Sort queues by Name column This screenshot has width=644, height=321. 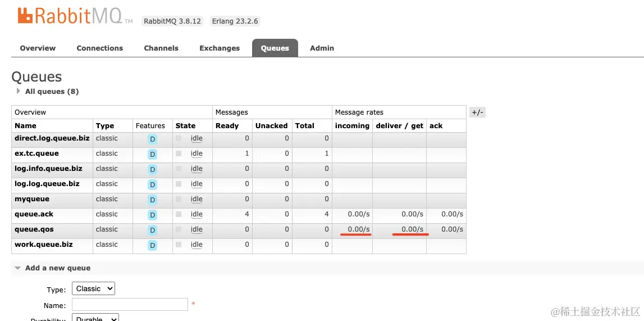25,126
